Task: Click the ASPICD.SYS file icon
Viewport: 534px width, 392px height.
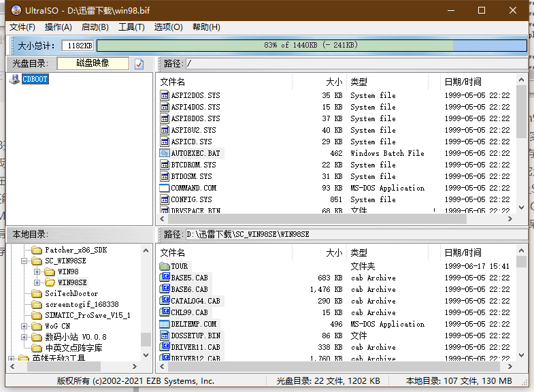Action: click(x=165, y=142)
